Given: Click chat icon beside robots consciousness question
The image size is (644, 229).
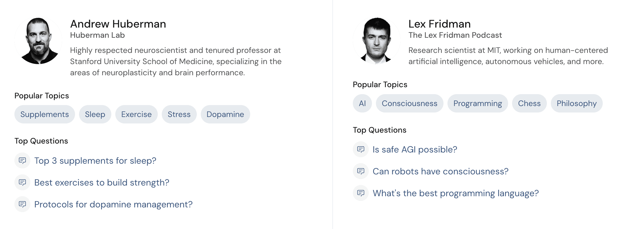Looking at the screenshot, I should point(361,171).
